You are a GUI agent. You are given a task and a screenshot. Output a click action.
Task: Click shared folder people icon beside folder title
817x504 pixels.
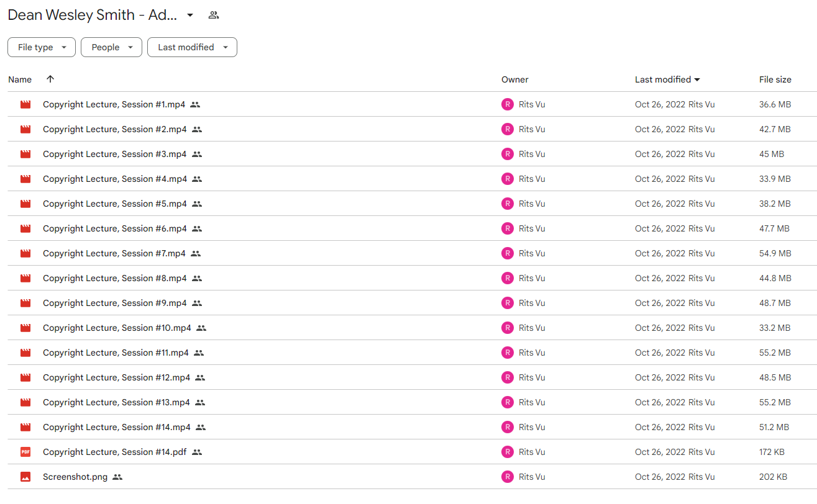click(x=214, y=16)
